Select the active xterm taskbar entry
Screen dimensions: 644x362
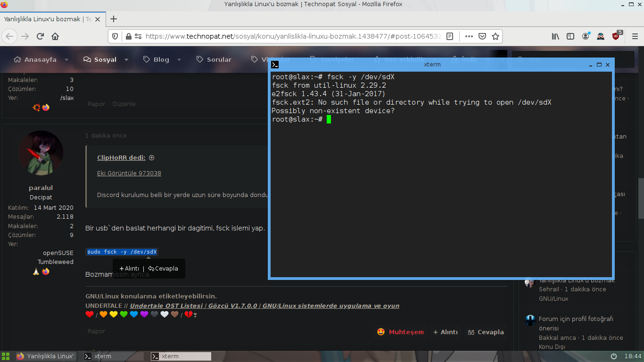[x=181, y=356]
